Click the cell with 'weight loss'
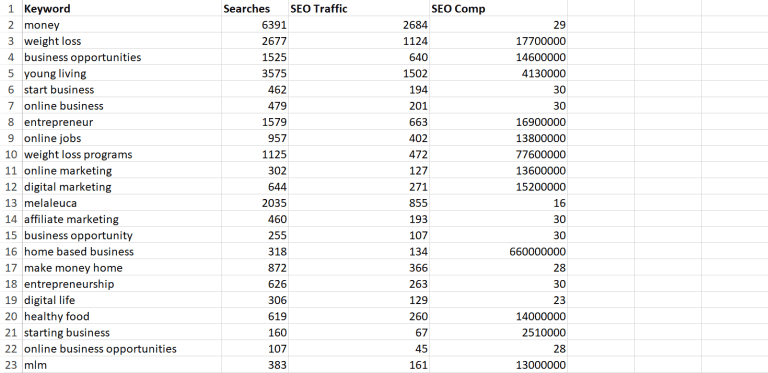 (x=121, y=41)
